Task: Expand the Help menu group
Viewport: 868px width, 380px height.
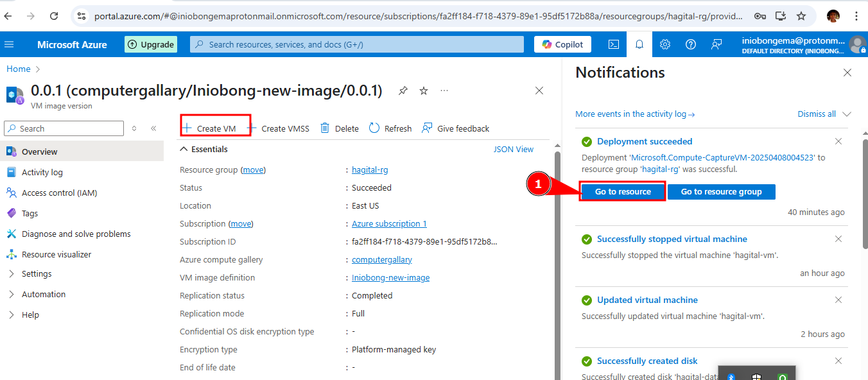Action: 12,315
